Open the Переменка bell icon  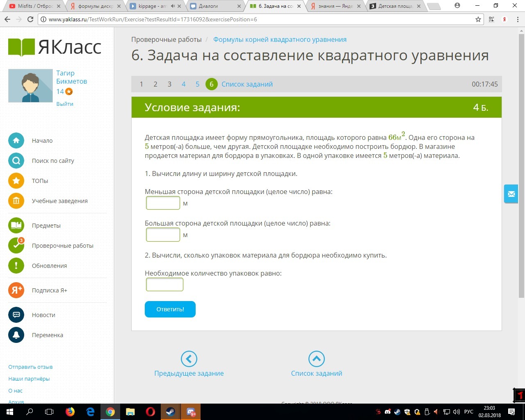[x=16, y=335]
